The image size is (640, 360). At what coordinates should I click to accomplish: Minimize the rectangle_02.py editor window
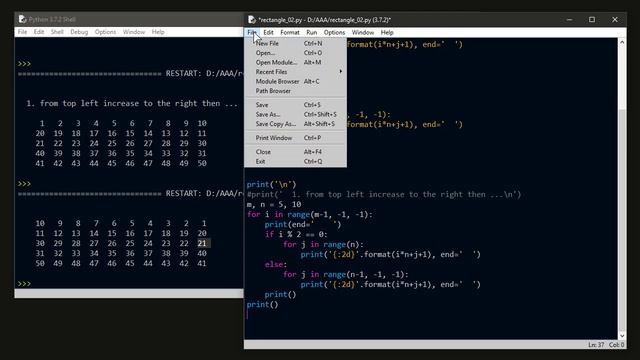point(569,20)
